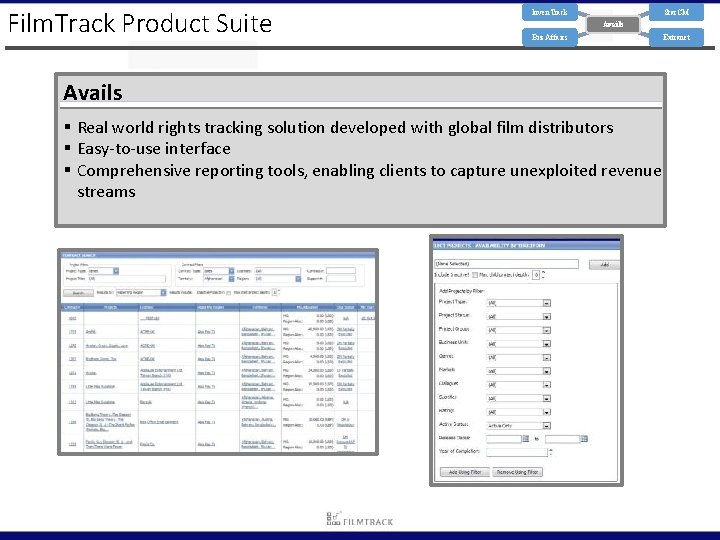Click the Max Unlicensed depth stepper arrows
The height and width of the screenshot is (540, 720).
click(543, 275)
